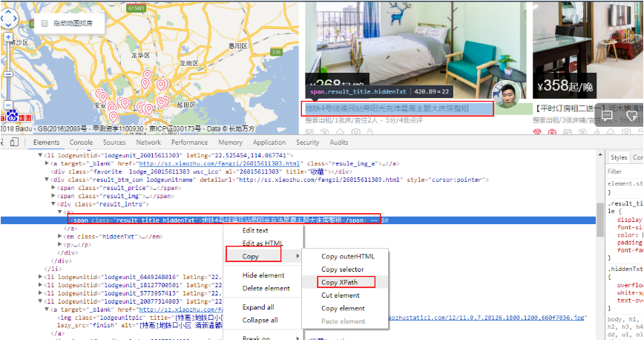
Task: Click listing title 地铁4号线福民站旁
Action: tap(387, 108)
